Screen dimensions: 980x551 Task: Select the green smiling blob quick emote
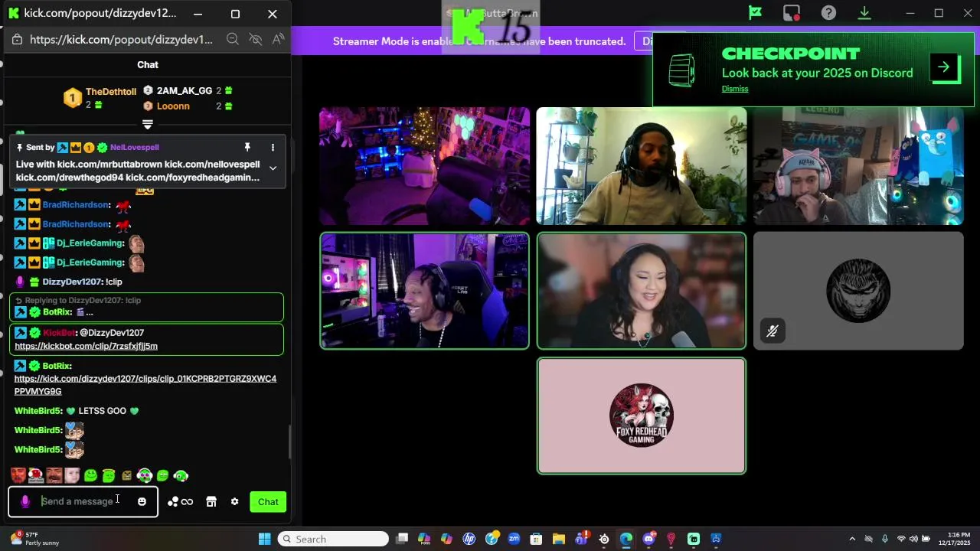point(90,476)
